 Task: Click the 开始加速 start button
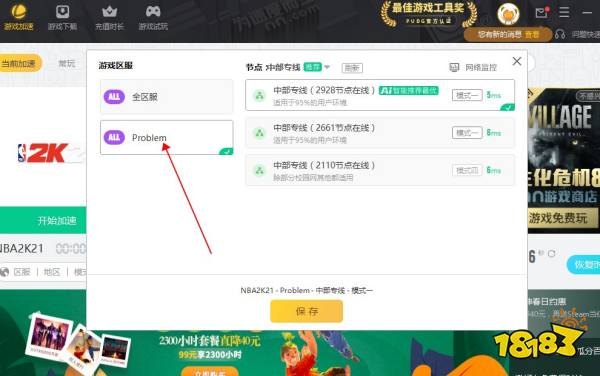tap(43, 220)
